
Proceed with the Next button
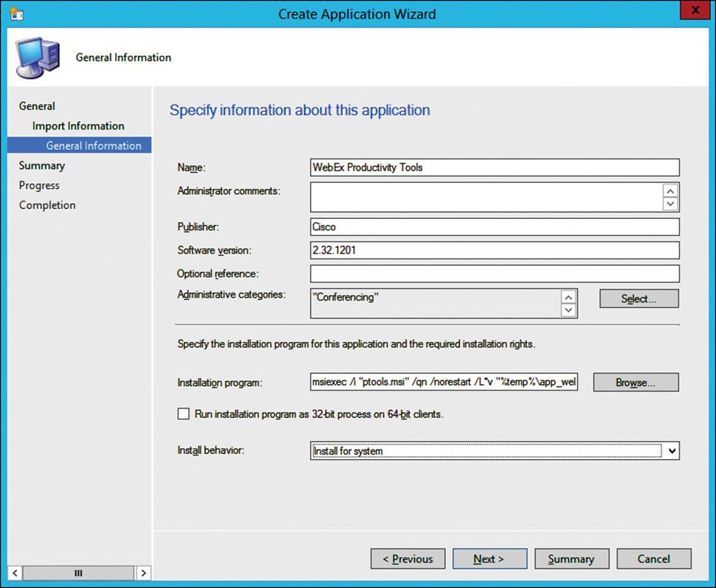(x=490, y=558)
